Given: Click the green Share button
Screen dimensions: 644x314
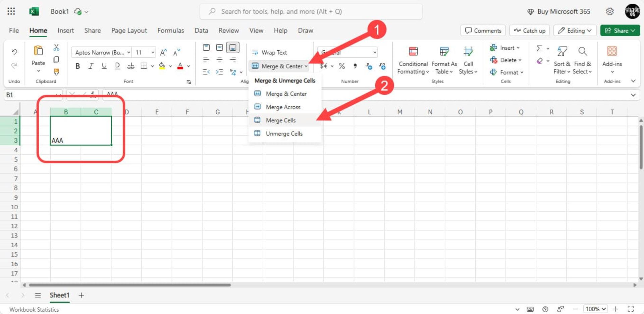Looking at the screenshot, I should tap(620, 31).
